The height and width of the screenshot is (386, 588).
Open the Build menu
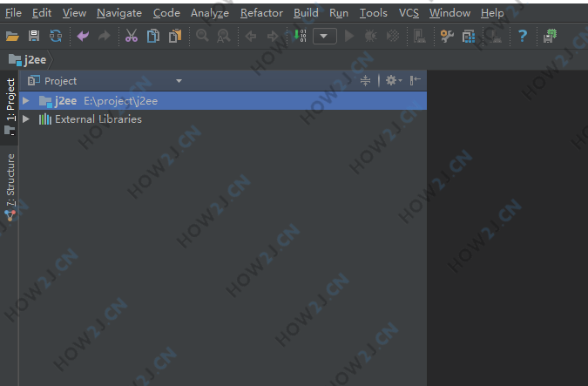(x=306, y=13)
